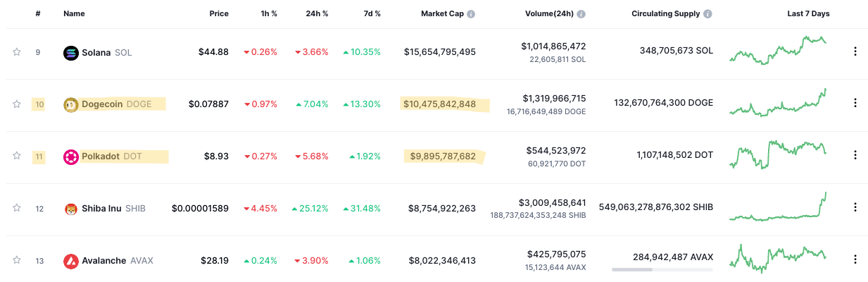This screenshot has width=868, height=282.
Task: Add Shiba Inu to watchlist via star
Action: point(16,209)
